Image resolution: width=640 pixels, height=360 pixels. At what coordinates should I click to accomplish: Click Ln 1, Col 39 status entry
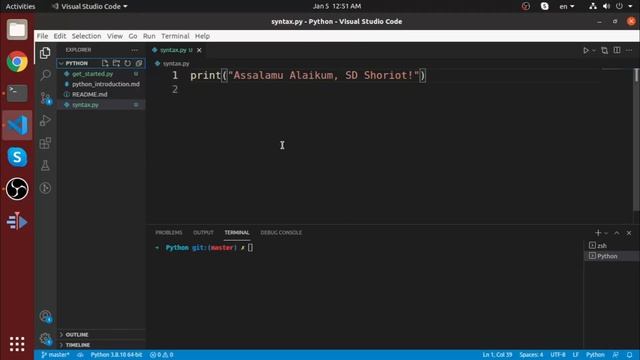(497, 355)
